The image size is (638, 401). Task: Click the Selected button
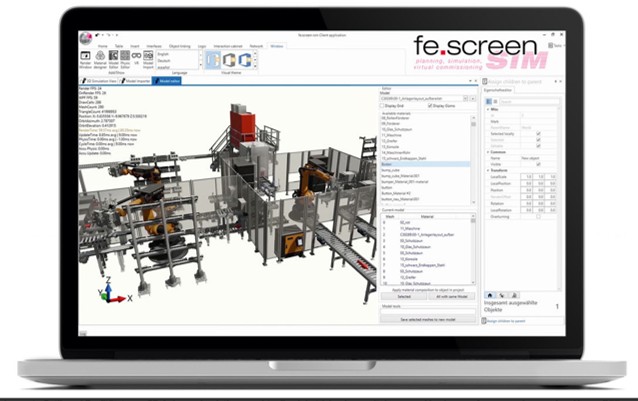pyautogui.click(x=404, y=296)
